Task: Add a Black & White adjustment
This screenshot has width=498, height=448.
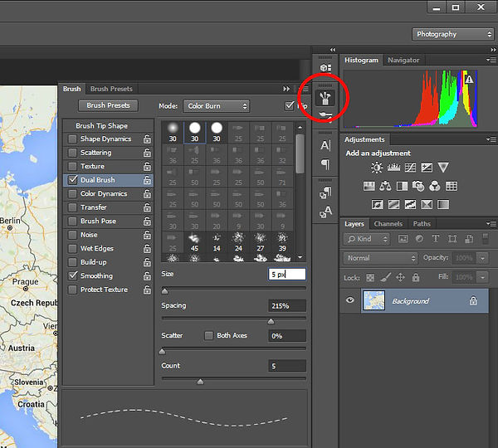Action: [x=402, y=186]
